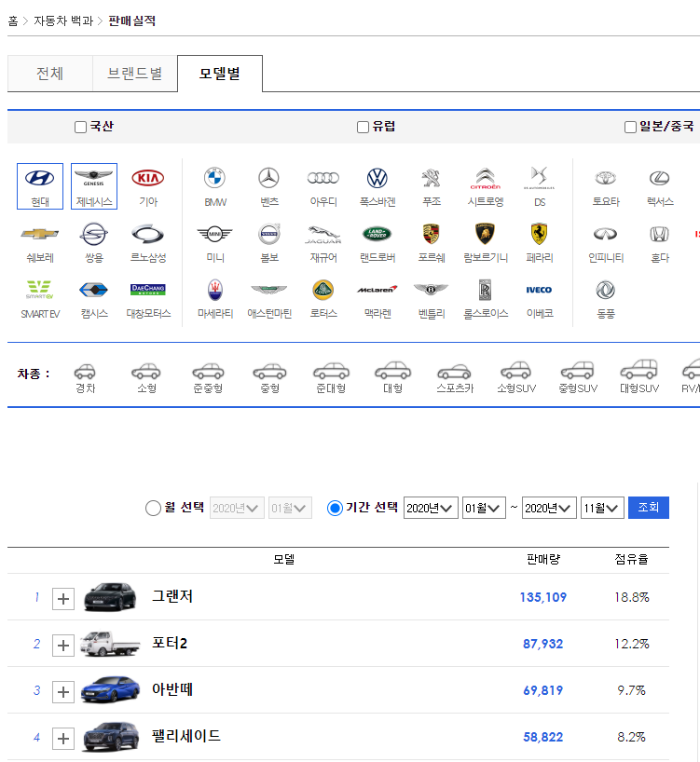This screenshot has height=762, width=700.
Task: Filter by light car (경차) type
Action: point(85,377)
